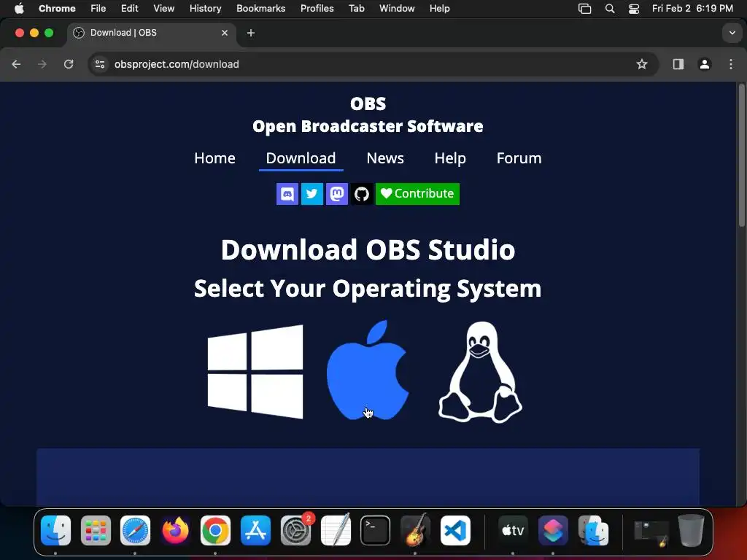
Task: Open the Chrome profile avatar icon
Action: click(x=705, y=64)
